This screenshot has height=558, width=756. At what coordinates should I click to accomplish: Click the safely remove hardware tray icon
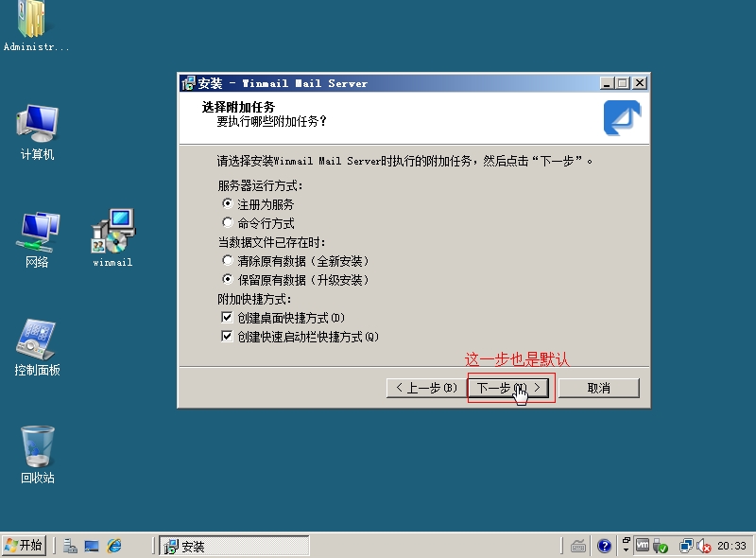click(660, 546)
